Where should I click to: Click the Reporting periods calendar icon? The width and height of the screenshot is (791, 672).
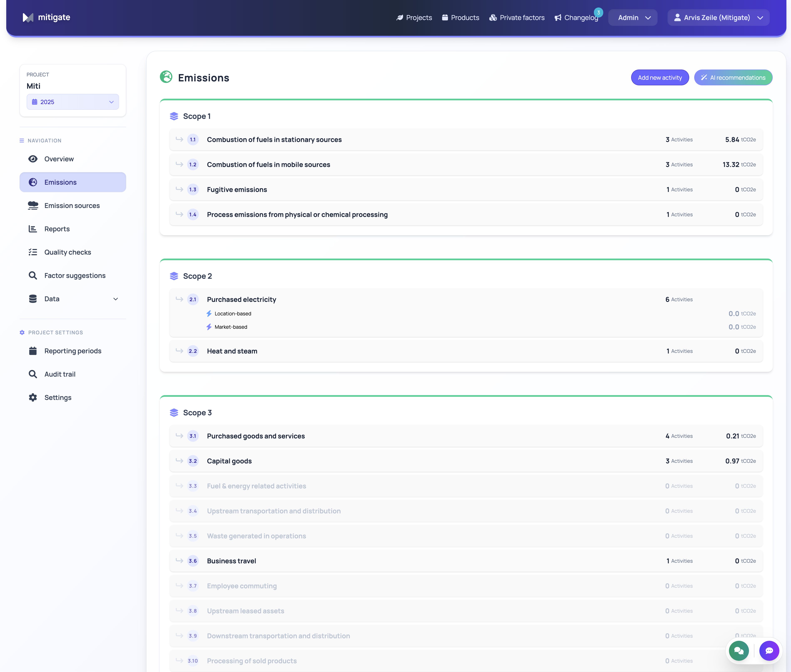(33, 351)
